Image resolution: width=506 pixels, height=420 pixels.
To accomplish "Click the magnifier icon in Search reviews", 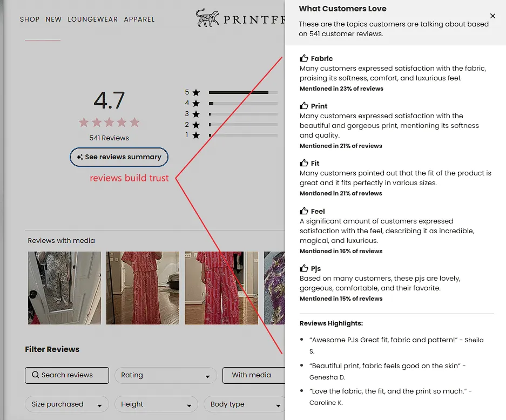I will 36,375.
